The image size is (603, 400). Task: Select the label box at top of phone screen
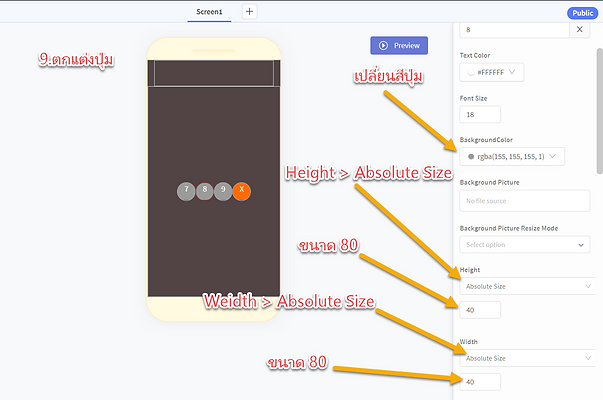[x=214, y=73]
